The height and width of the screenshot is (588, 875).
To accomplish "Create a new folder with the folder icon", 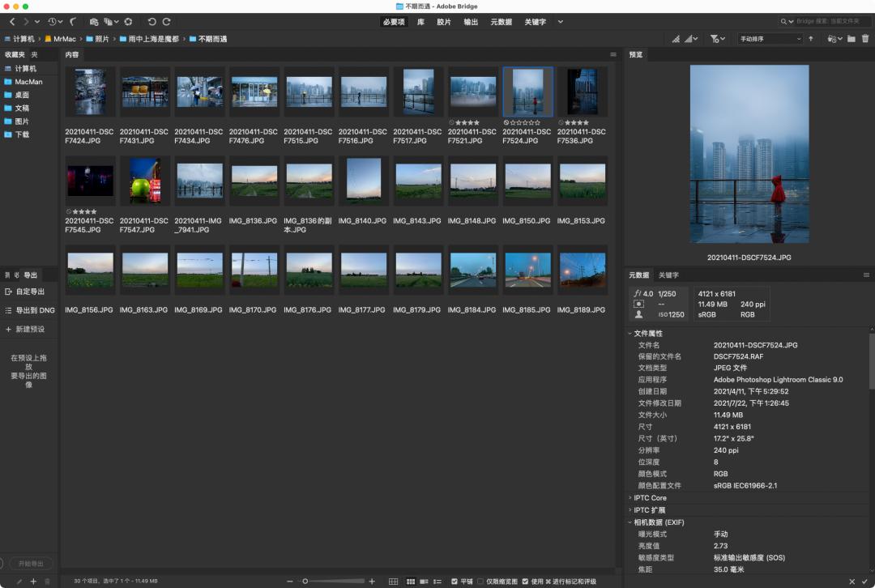I will [852, 39].
